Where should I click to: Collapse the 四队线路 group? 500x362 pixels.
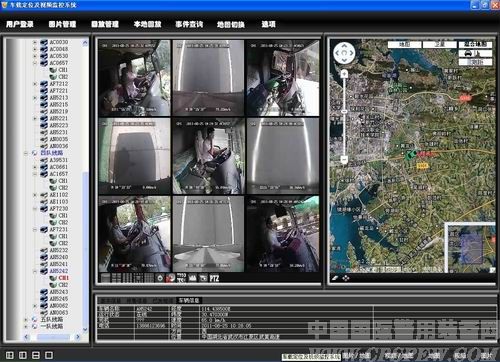coord(26,153)
